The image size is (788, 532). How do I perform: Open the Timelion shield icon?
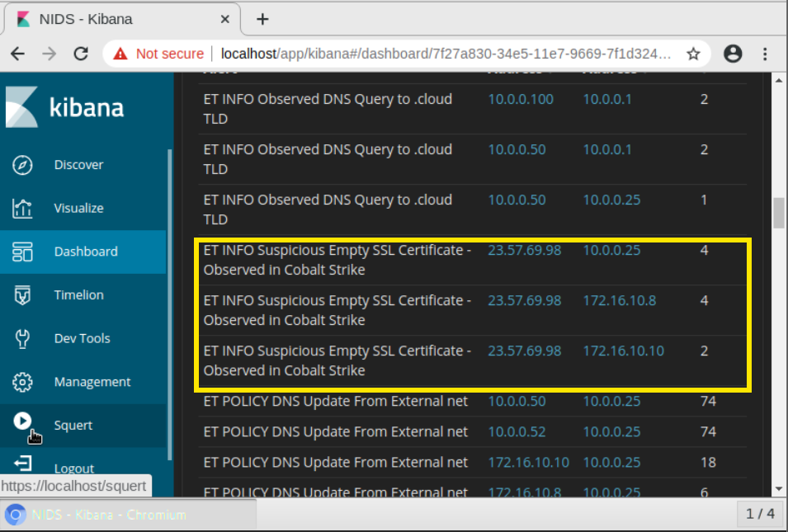22,295
